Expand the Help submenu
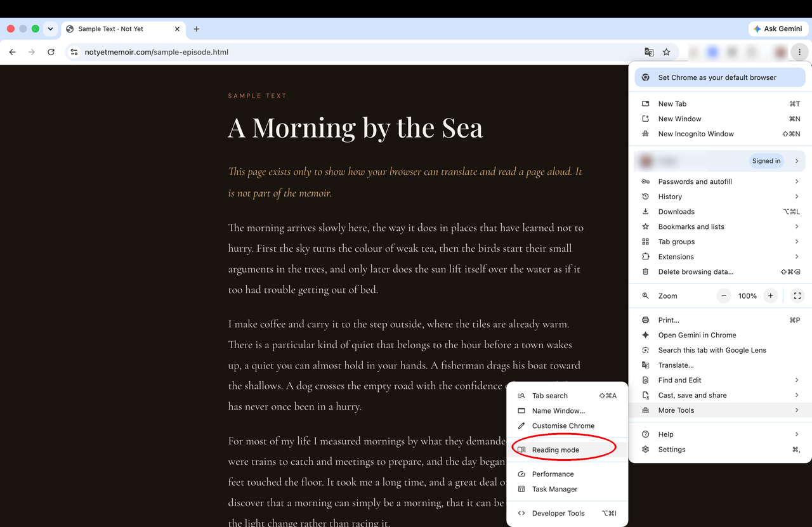 [x=720, y=434]
